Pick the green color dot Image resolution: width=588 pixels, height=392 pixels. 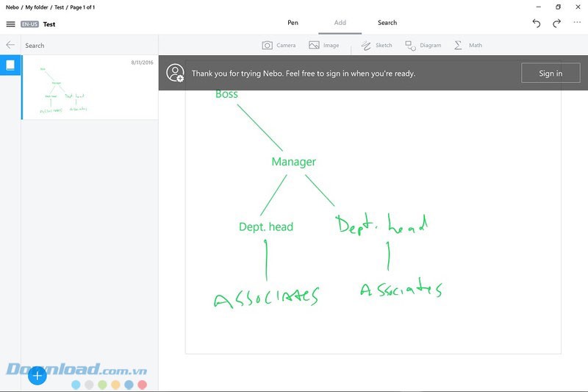103,385
